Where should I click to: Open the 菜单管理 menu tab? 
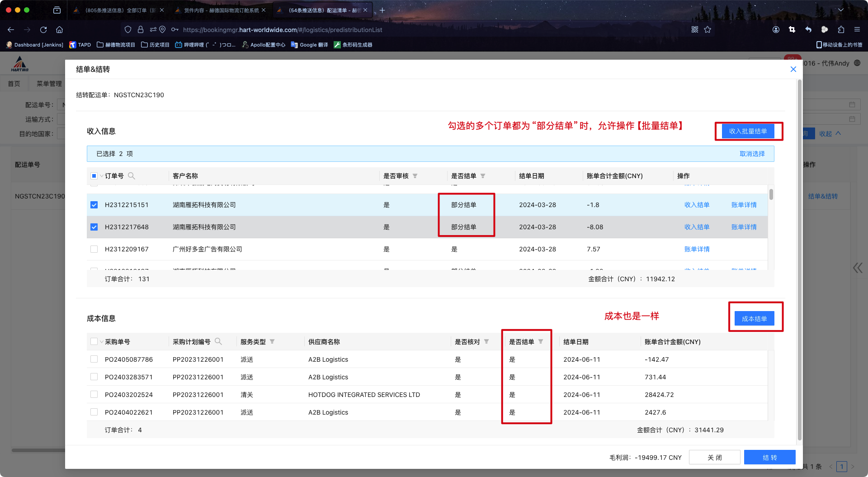click(x=49, y=84)
